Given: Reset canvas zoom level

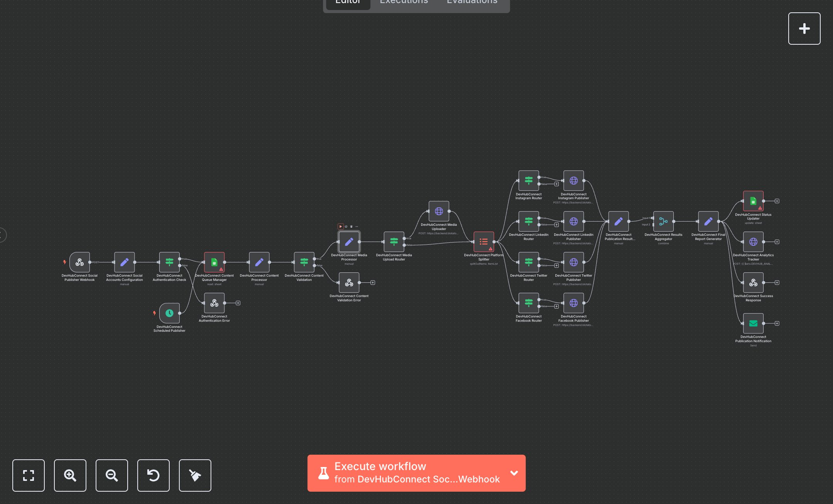Looking at the screenshot, I should 153,475.
